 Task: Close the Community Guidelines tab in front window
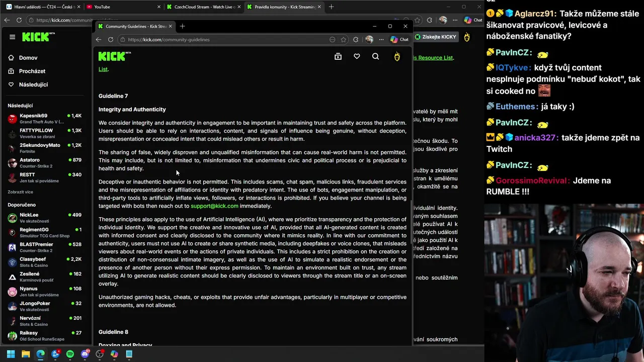pyautogui.click(x=171, y=26)
